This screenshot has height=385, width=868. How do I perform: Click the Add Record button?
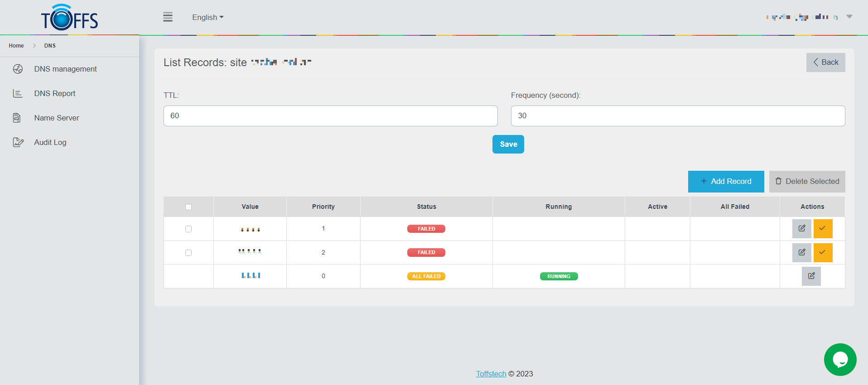(726, 182)
